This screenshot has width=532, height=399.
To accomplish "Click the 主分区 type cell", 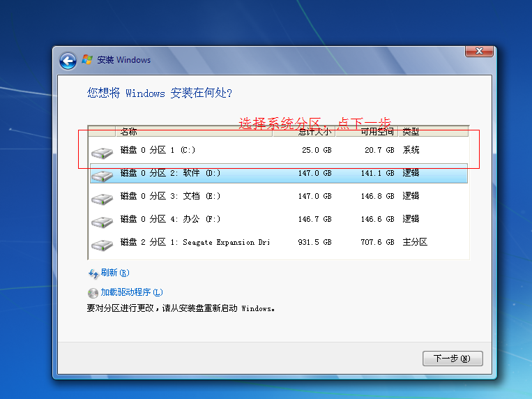I will tap(415, 242).
